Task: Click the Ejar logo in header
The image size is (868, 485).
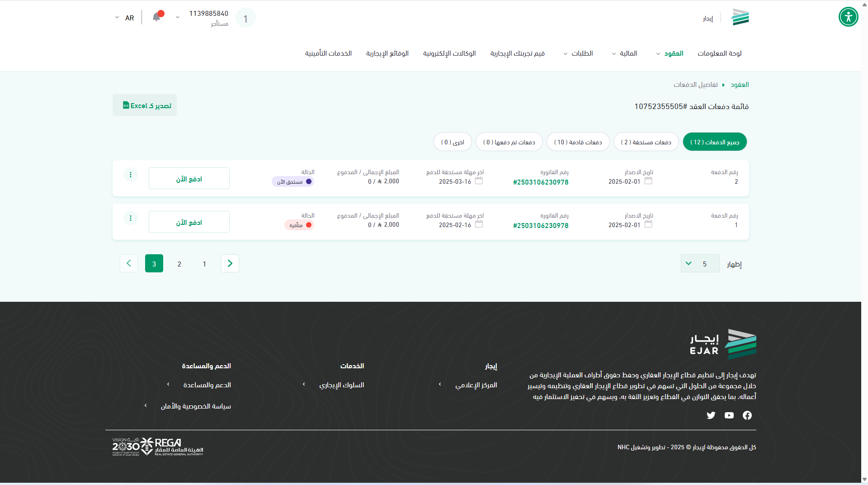Action: (740, 17)
